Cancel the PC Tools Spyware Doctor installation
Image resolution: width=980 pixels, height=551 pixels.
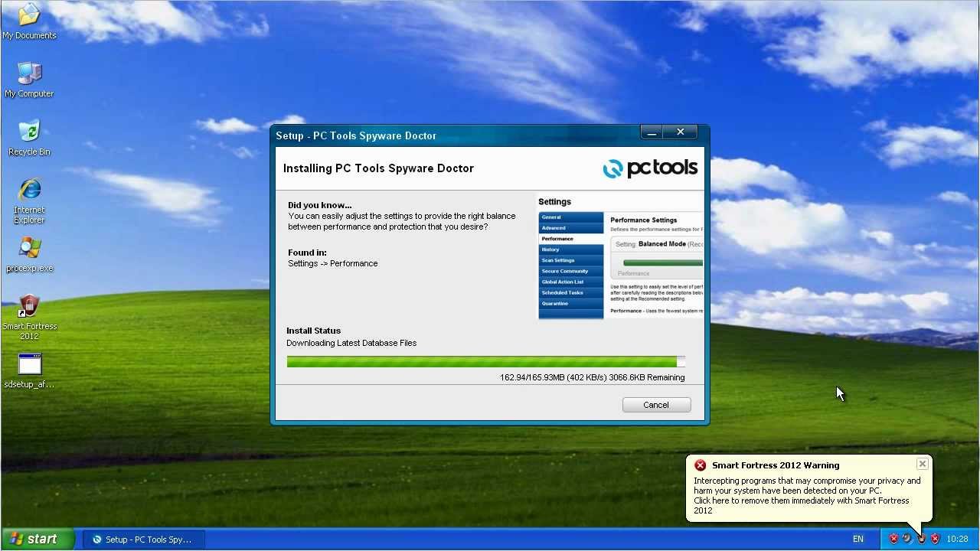coord(656,405)
